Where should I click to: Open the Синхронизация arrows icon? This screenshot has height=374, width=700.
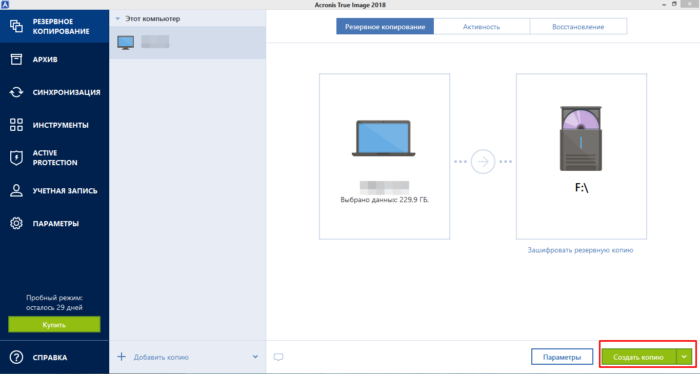[x=17, y=92]
